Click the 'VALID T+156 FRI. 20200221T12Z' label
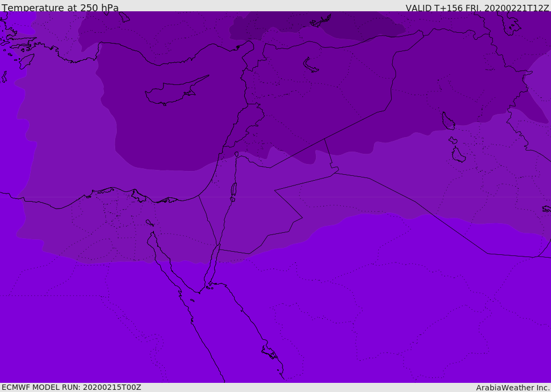 [477, 8]
